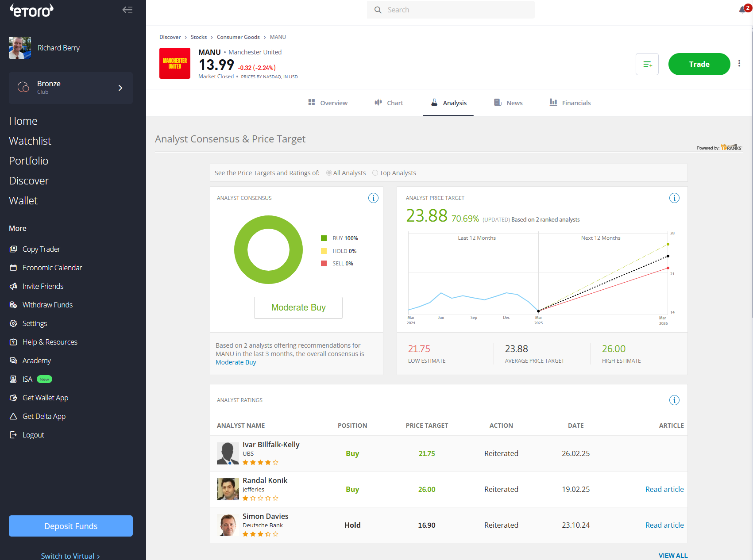Viewport: 753px width, 560px height.
Task: Click the red SELL legend swatch
Action: coord(324,264)
